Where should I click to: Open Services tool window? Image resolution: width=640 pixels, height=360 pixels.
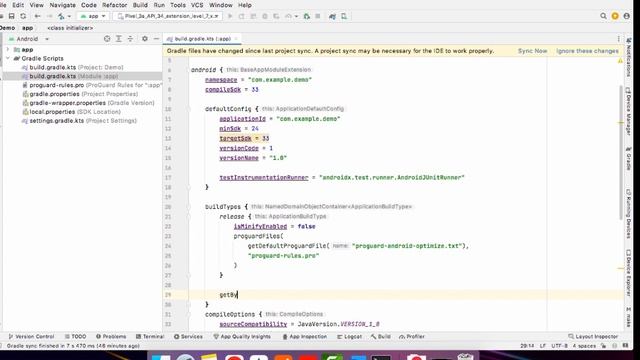point(188,337)
